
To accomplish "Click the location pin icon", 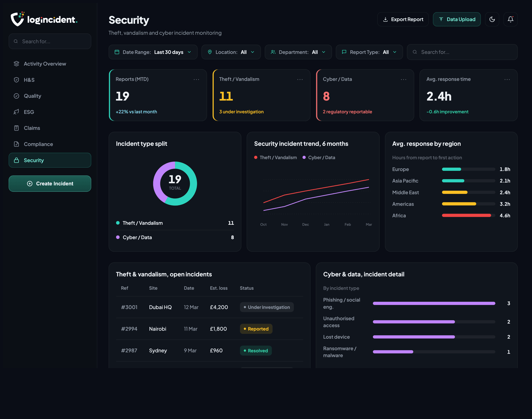I will tap(210, 52).
